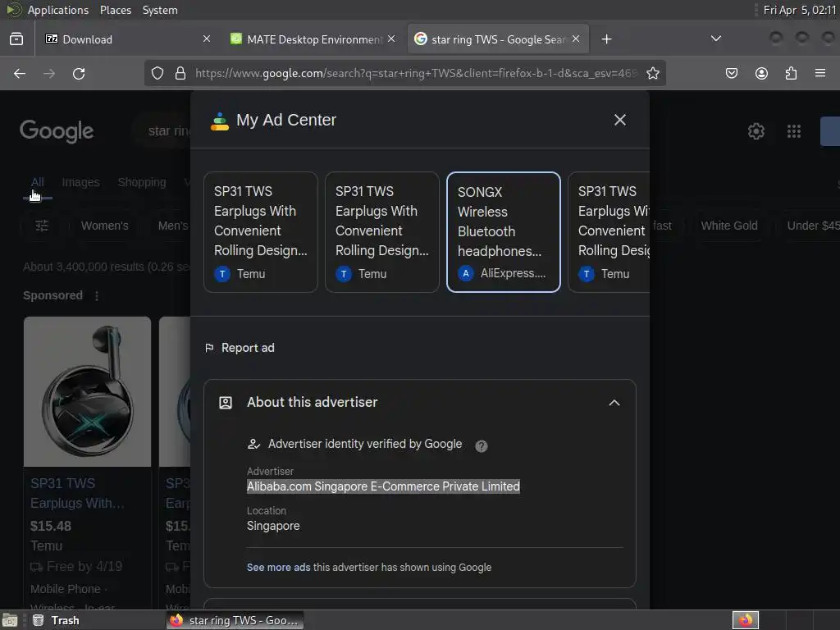Open the Firefox hamburger menu
The image size is (840, 630).
820,73
